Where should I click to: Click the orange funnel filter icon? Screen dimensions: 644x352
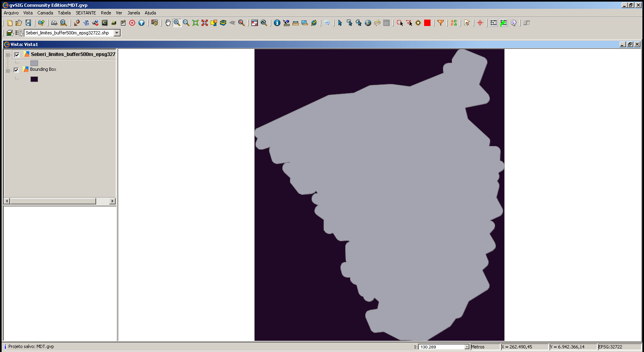point(441,23)
